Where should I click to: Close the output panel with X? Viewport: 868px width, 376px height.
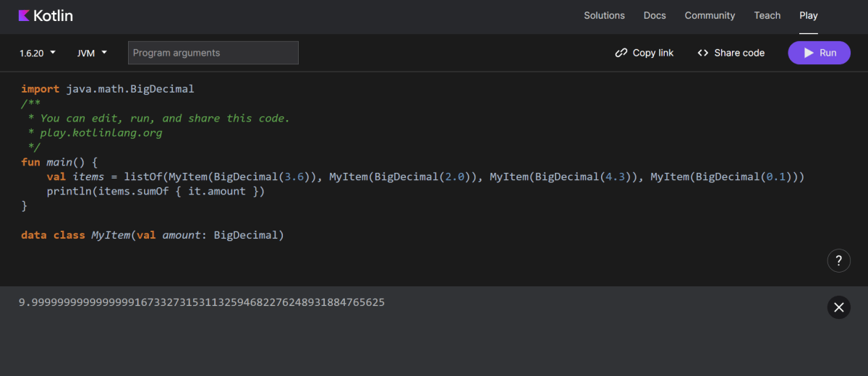(x=838, y=307)
